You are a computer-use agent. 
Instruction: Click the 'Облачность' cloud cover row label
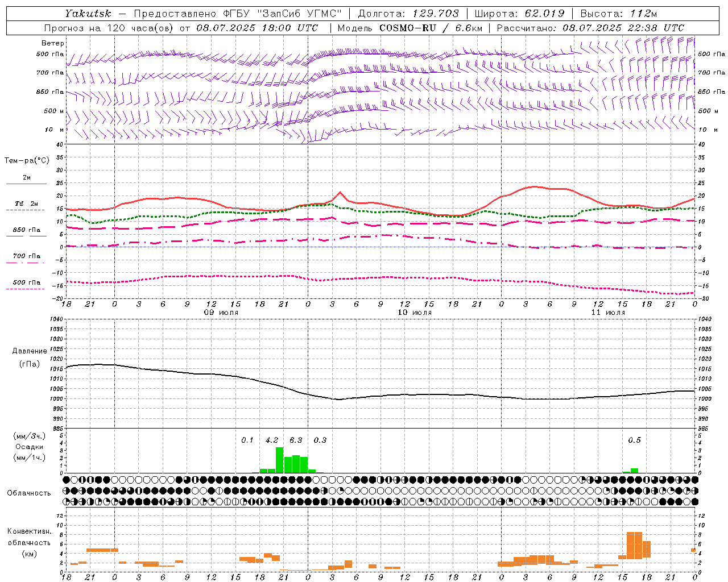tap(29, 493)
